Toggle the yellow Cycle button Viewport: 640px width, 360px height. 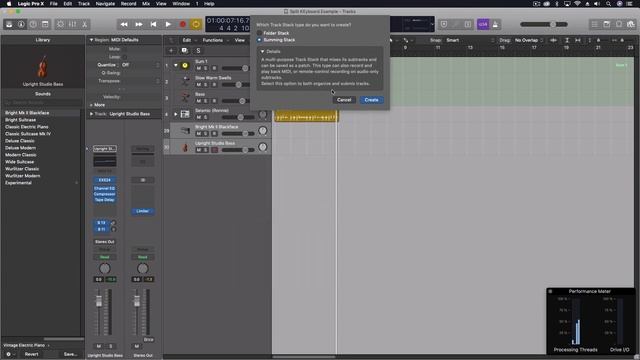coord(196,24)
